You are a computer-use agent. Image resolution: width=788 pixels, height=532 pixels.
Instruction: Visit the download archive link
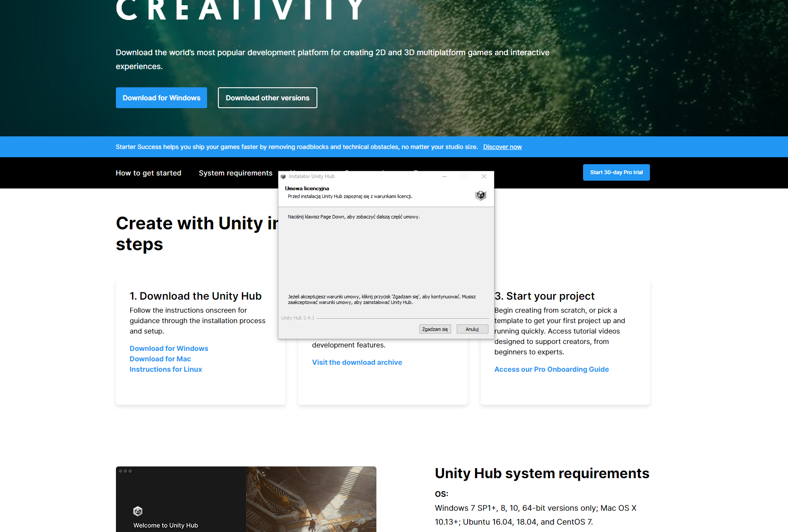pyautogui.click(x=357, y=362)
